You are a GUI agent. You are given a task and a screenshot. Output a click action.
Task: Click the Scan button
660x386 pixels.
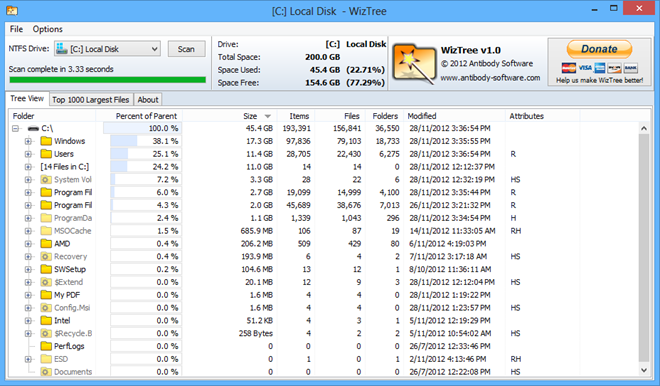coord(186,49)
